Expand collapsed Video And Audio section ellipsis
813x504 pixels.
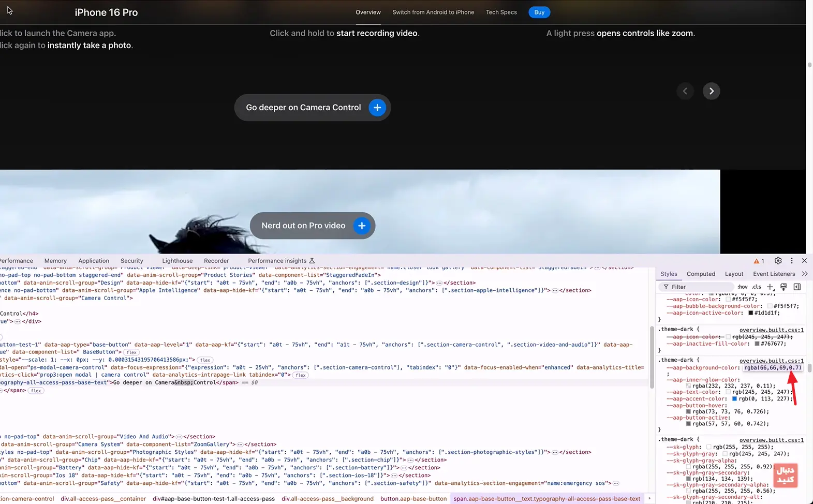[179, 437]
